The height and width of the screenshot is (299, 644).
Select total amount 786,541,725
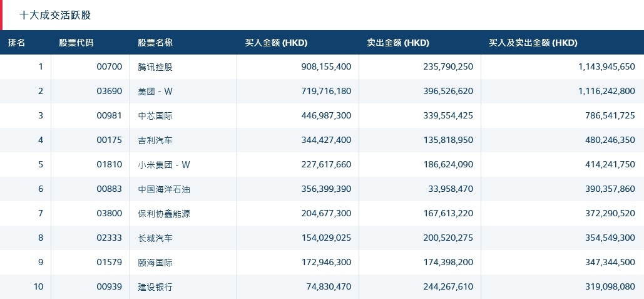pos(610,115)
